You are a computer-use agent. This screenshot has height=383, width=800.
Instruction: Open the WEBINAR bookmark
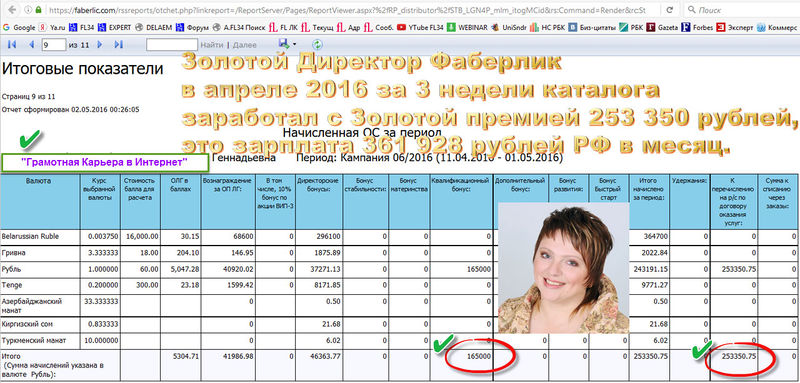point(468,27)
